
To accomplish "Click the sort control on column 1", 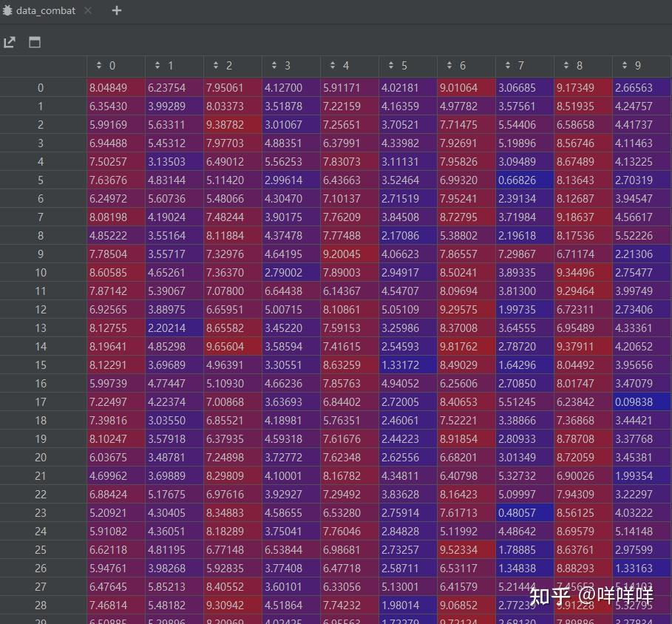I will click(x=158, y=65).
